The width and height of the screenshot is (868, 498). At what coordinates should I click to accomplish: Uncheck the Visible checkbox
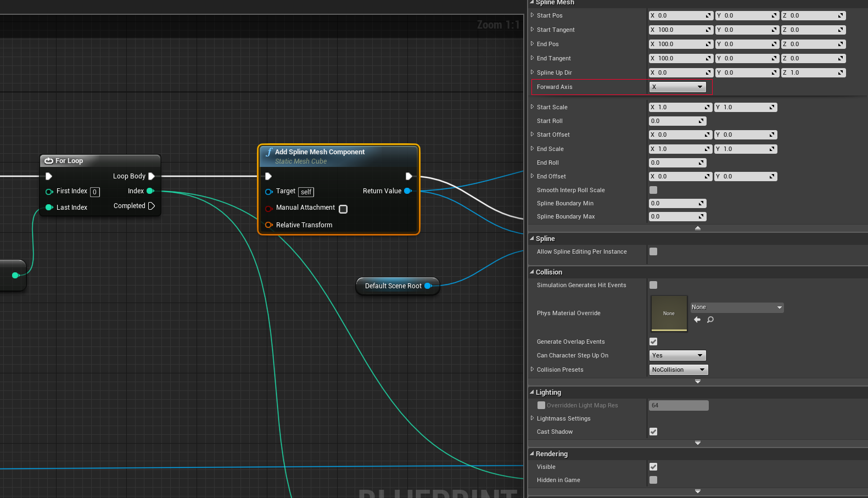coord(653,467)
